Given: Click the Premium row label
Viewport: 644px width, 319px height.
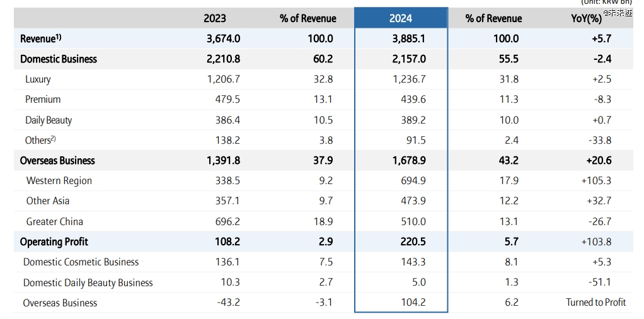Looking at the screenshot, I should click(43, 99).
